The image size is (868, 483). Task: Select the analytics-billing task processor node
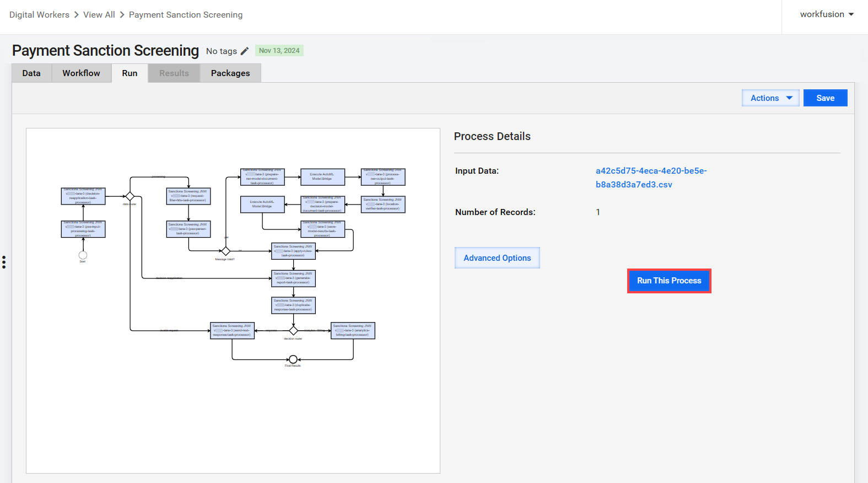pyautogui.click(x=353, y=331)
